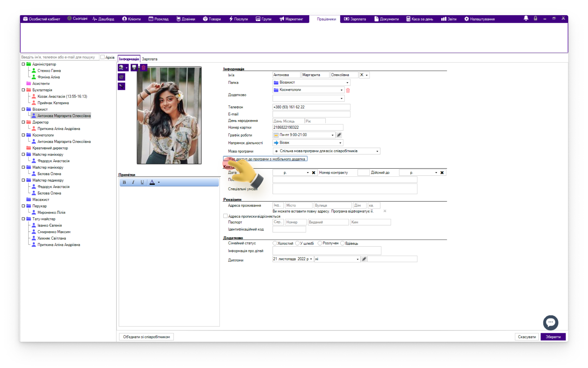
Task: Check Адреса прописки відрізняється
Action: (226, 216)
